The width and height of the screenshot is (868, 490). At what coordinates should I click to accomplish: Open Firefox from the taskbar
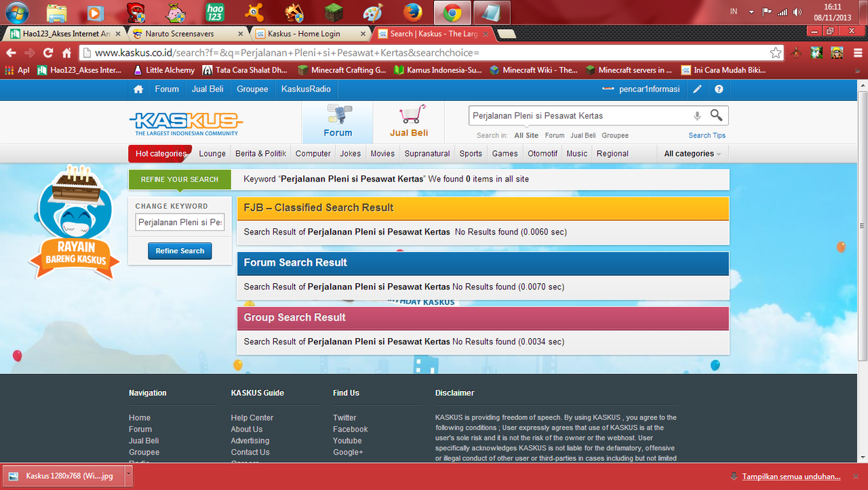(412, 12)
